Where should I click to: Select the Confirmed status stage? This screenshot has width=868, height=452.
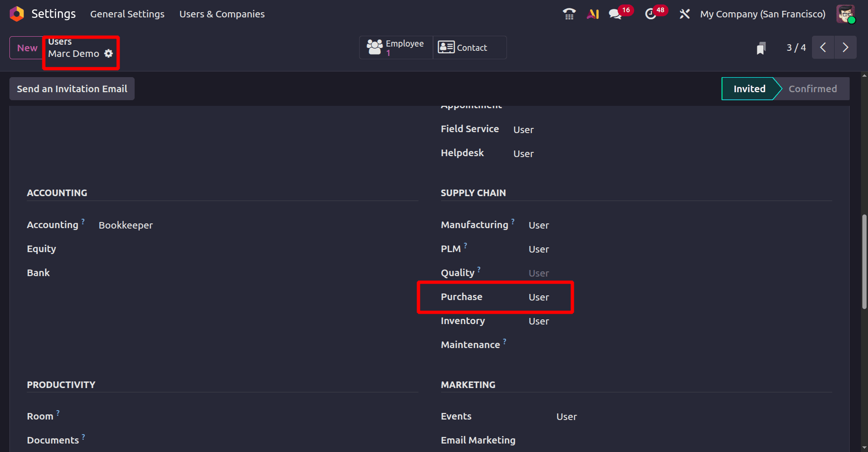(812, 89)
